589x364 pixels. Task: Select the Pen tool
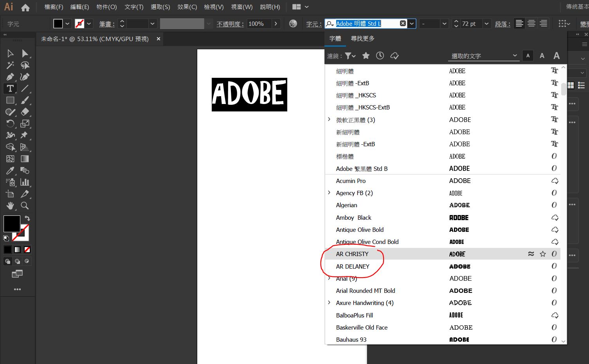point(11,77)
